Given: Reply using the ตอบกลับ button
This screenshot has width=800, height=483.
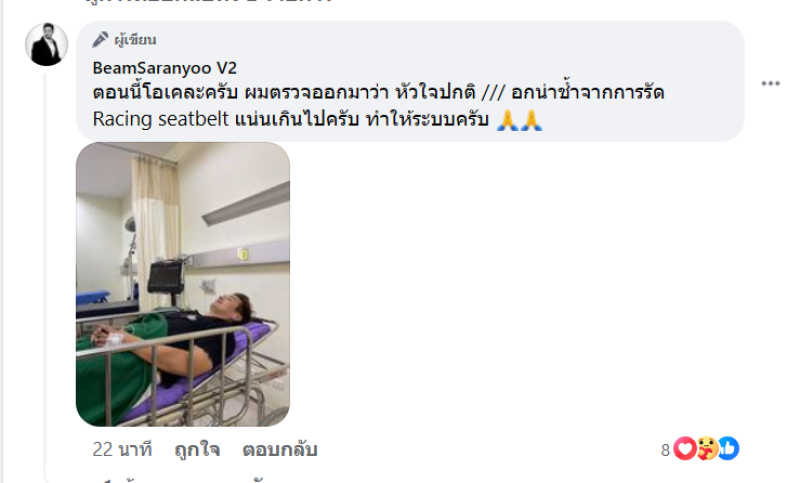Looking at the screenshot, I should point(280,450).
